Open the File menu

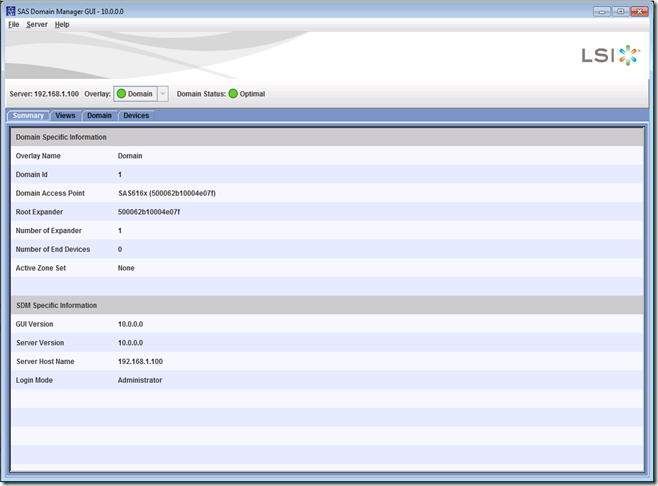(13, 24)
